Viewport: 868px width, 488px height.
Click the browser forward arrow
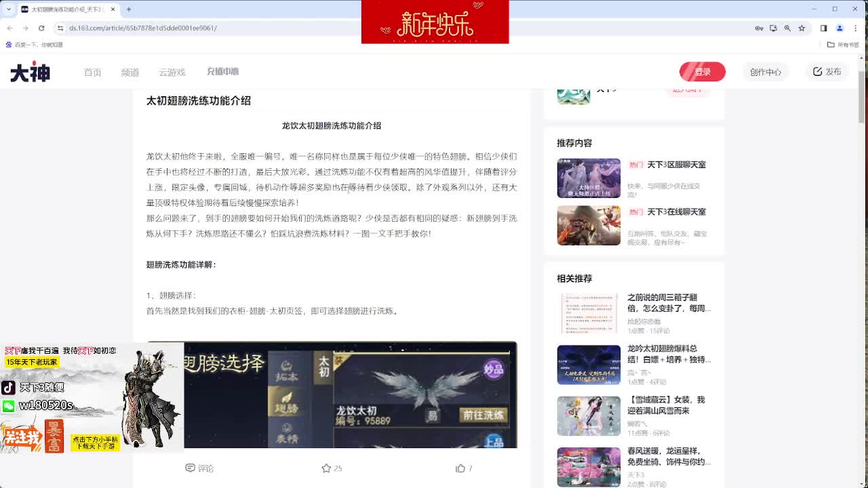(x=26, y=28)
